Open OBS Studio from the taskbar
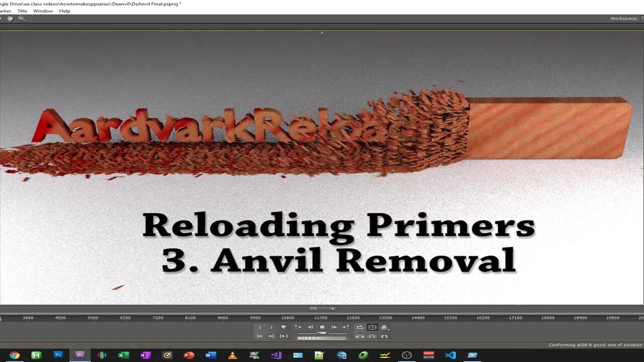 [407, 355]
